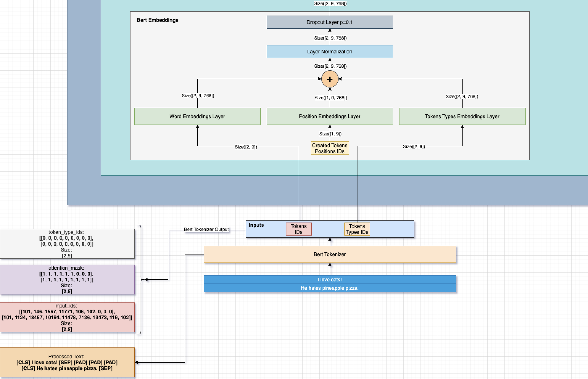Click the Bert Tokenizer Output connector label

pyautogui.click(x=206, y=229)
